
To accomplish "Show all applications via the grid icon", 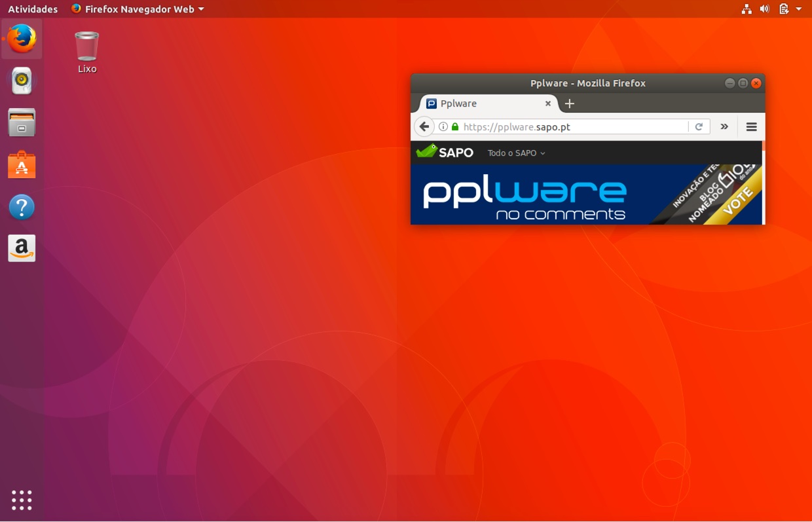I will (22, 499).
